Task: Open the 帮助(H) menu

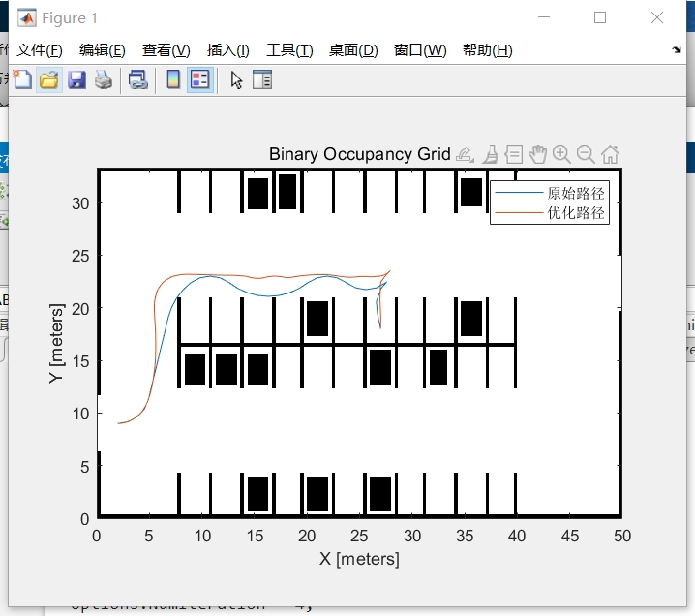Action: [x=488, y=50]
